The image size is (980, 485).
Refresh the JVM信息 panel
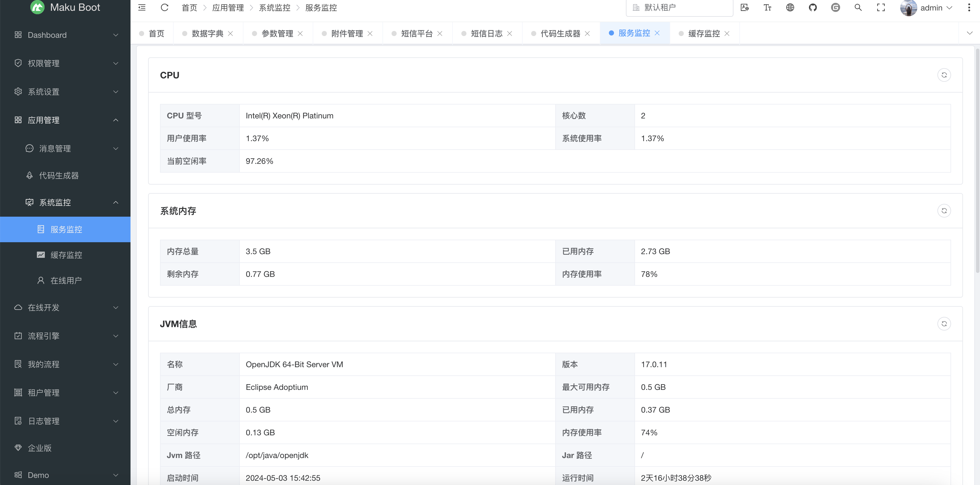pyautogui.click(x=944, y=324)
